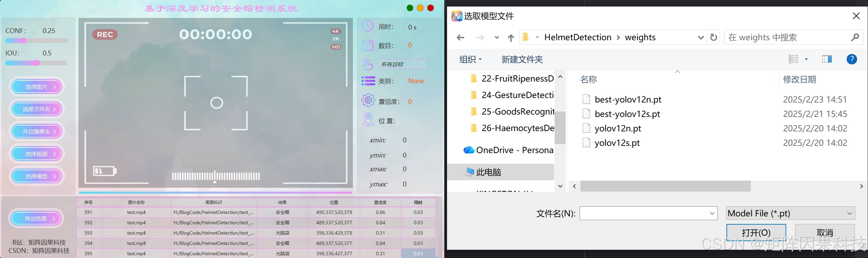Click the 此电脑 computer icon
This screenshot has width=868, height=258.
point(469,172)
